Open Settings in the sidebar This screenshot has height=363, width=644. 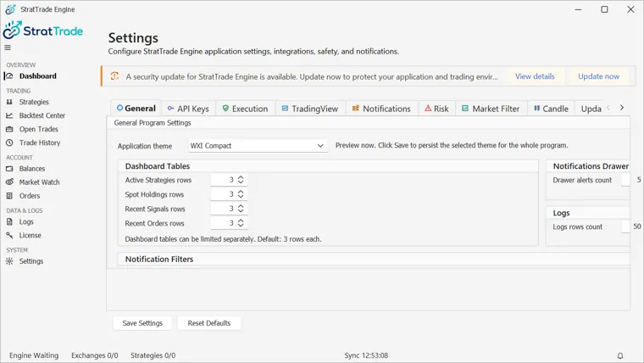(31, 261)
